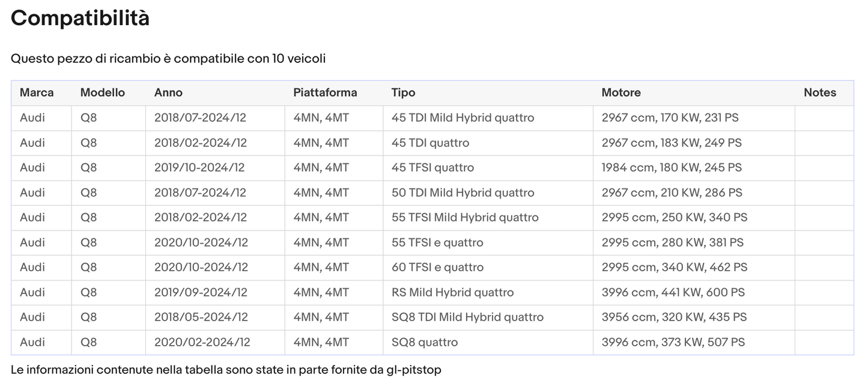Select the Compatibilità heading
868x386 pixels.
(x=80, y=19)
